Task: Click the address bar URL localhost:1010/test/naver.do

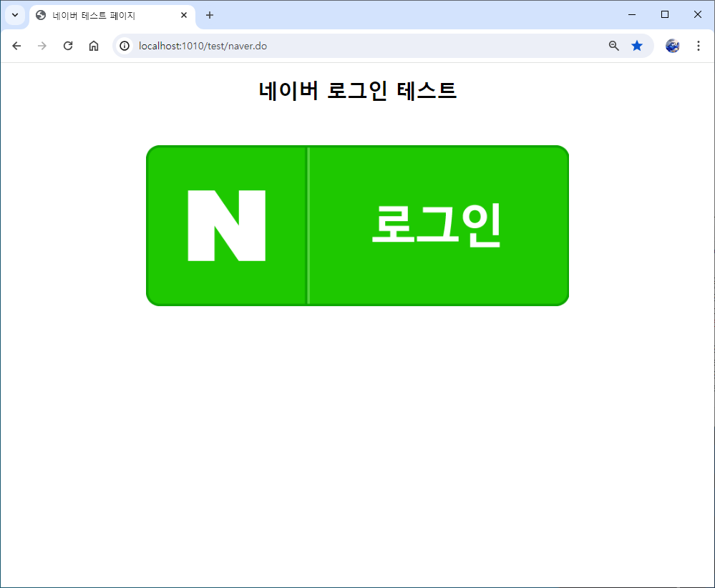Action: tap(203, 46)
